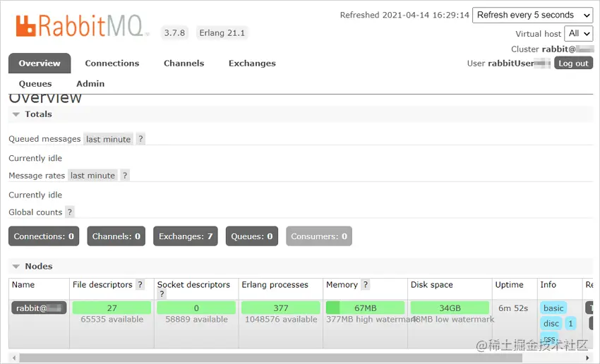Open the rabbit@ node details link

pos(39,308)
